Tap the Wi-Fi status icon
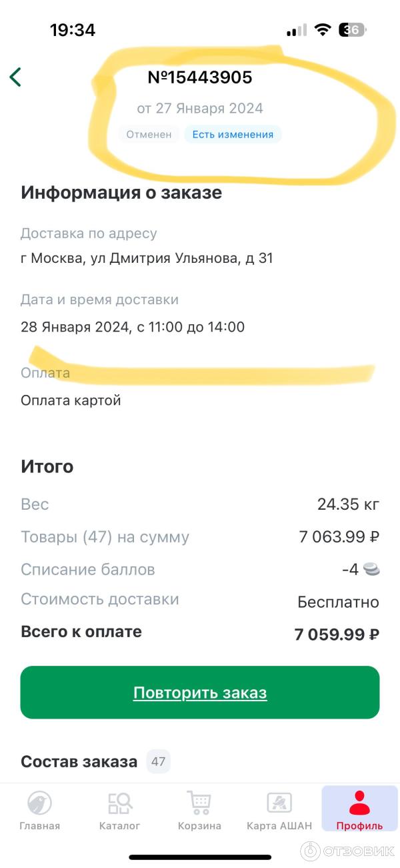This screenshot has width=400, height=868. click(x=323, y=30)
